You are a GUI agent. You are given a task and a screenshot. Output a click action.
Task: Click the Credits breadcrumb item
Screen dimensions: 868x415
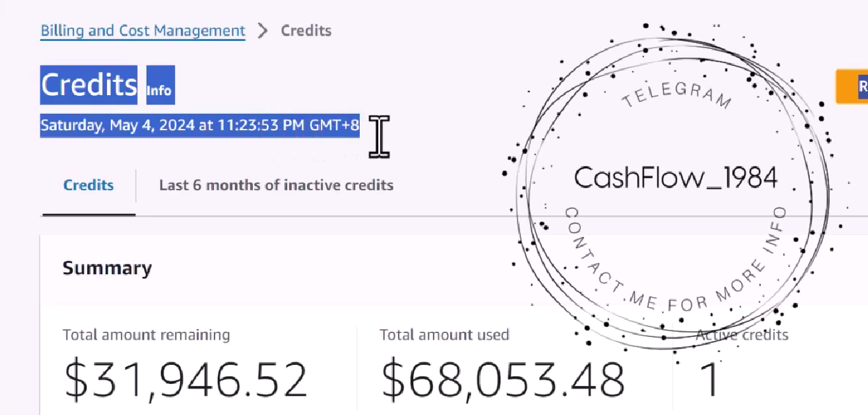(x=306, y=30)
